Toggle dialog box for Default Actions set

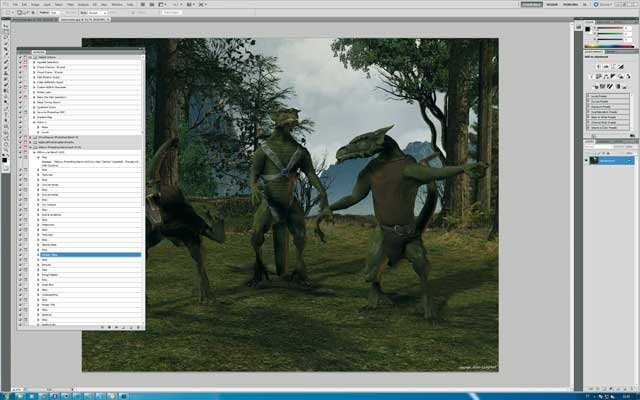click(x=25, y=57)
